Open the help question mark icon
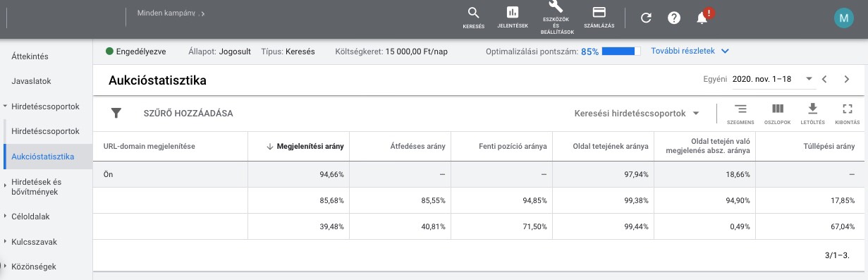This screenshot has height=280, width=868. click(674, 18)
